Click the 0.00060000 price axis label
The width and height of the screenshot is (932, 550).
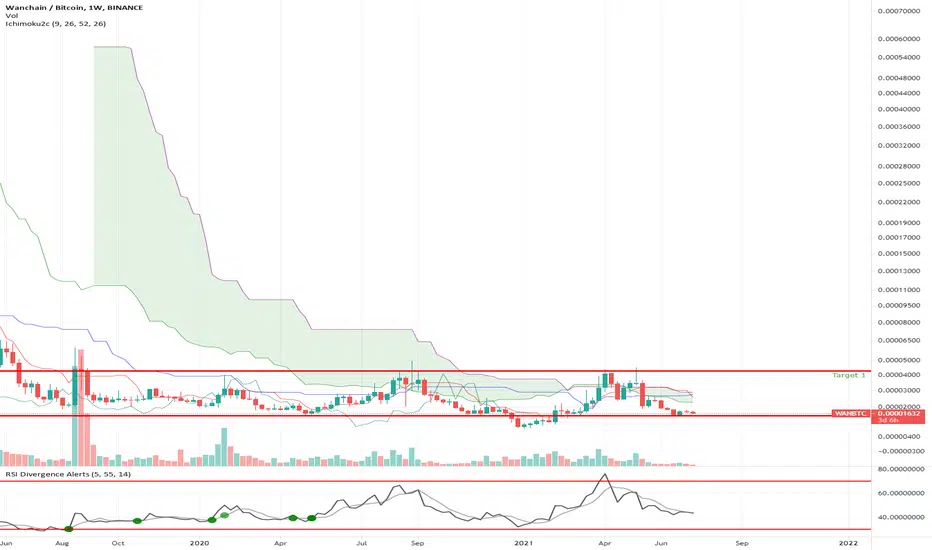(899, 39)
